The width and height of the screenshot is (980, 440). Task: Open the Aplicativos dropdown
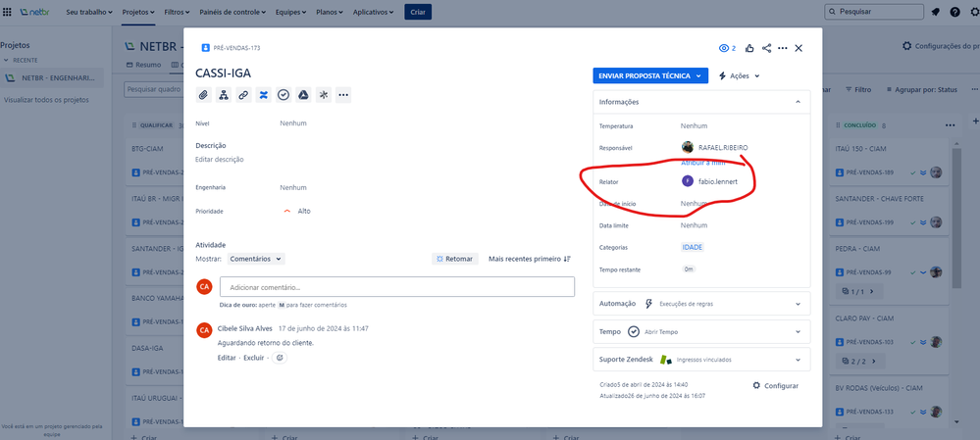pos(373,12)
